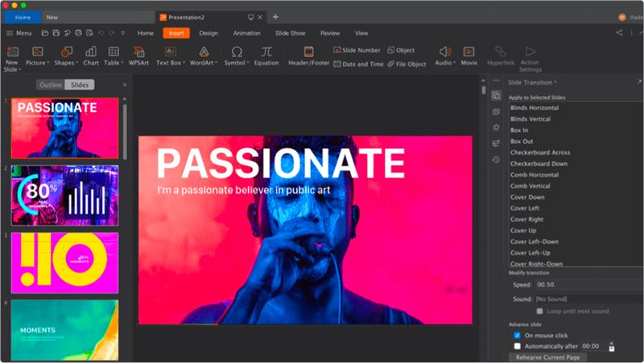This screenshot has height=363, width=644.
Task: Enable Automatically after checkbox
Action: tap(517, 345)
